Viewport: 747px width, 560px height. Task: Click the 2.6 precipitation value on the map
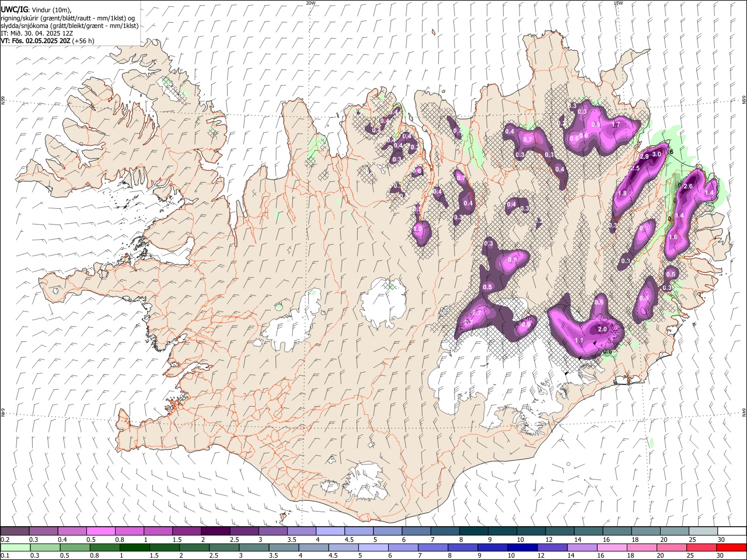[x=687, y=187]
